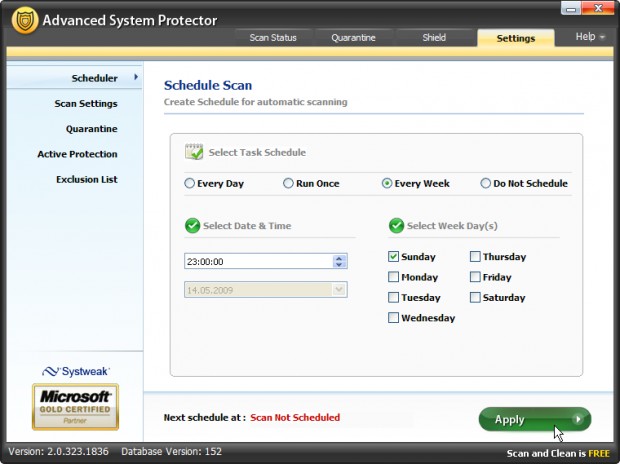The width and height of the screenshot is (620, 464).
Task: Open the Shield tab
Action: pyautogui.click(x=434, y=38)
